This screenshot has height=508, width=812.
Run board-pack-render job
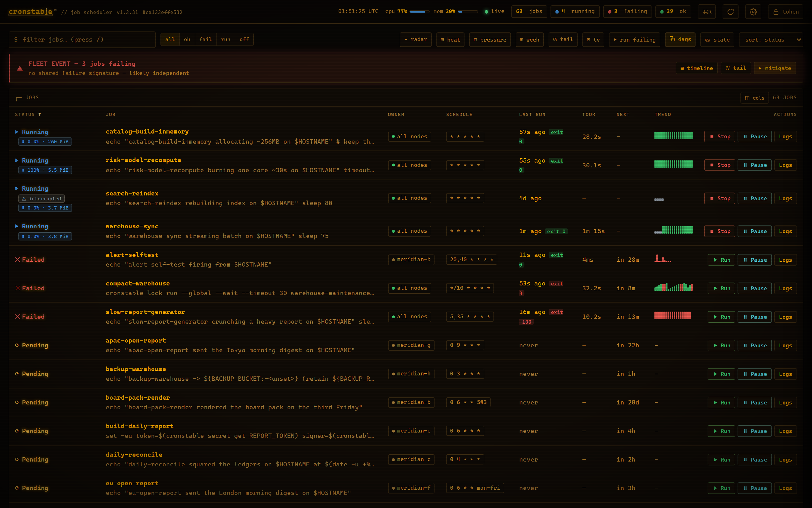pyautogui.click(x=721, y=403)
